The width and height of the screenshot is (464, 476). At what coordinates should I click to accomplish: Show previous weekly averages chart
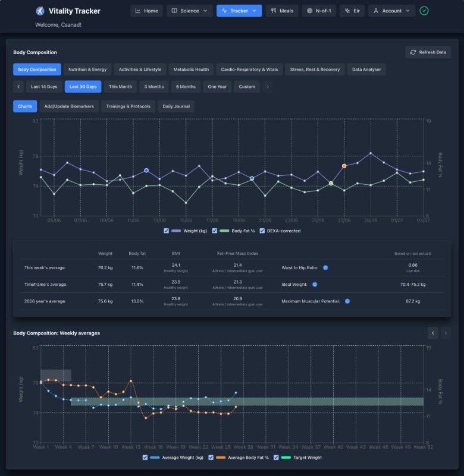pyautogui.click(x=432, y=333)
